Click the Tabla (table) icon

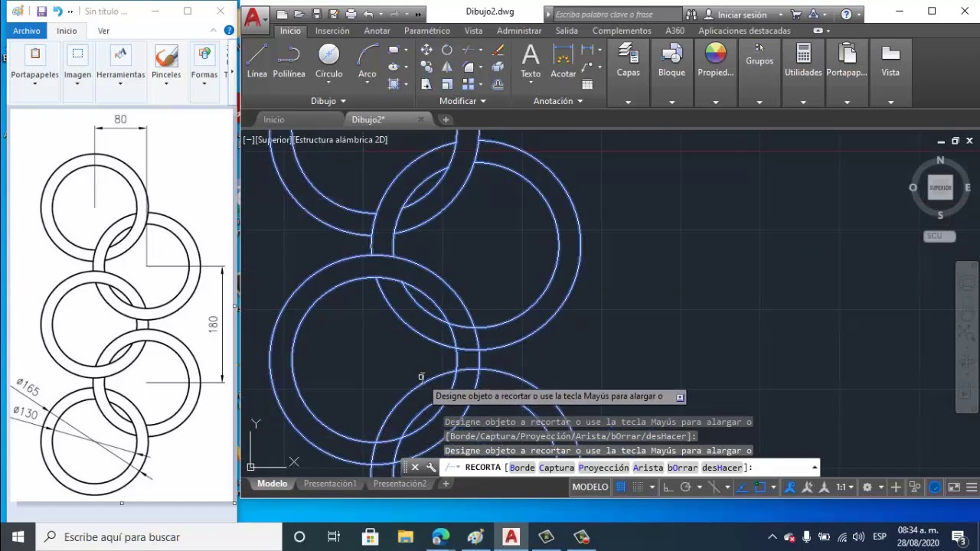(x=587, y=83)
